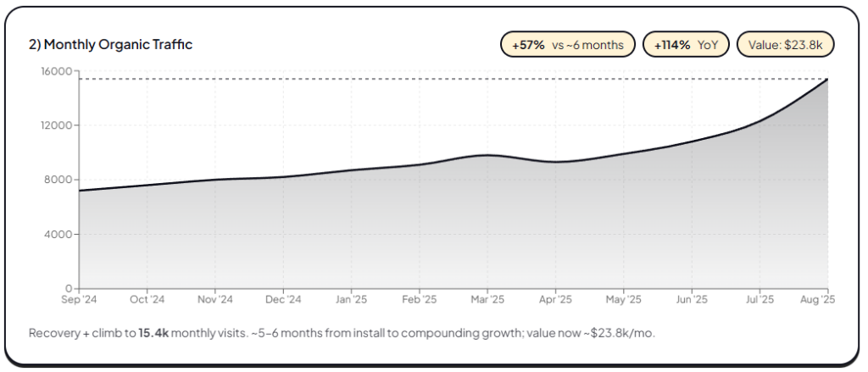Click the Jul '25 axis label
Viewport: 868px width, 372px height.
point(759,299)
